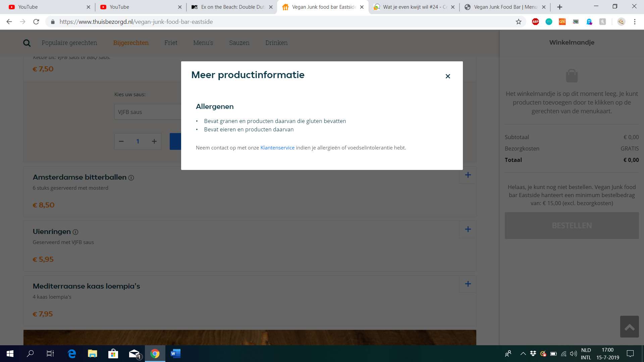Open the Drinken category
Image resolution: width=644 pixels, height=362 pixels.
pos(276,43)
